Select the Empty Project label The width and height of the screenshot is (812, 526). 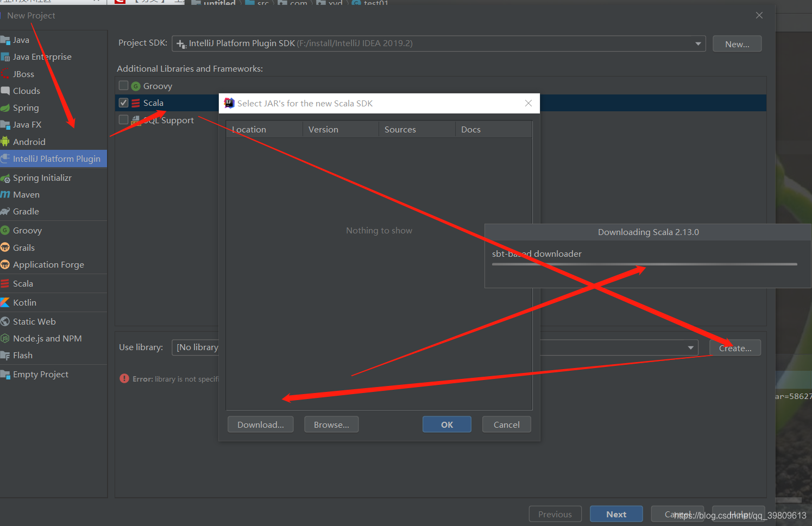click(x=41, y=375)
